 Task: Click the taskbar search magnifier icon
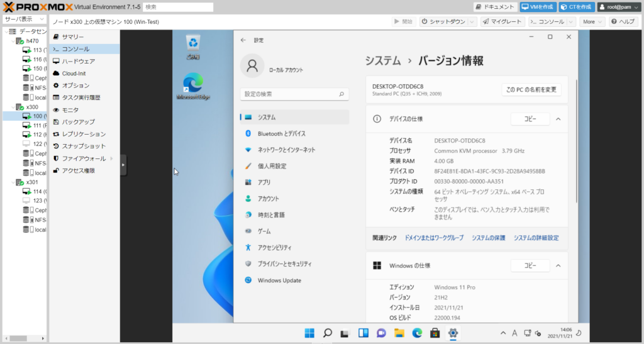pos(327,333)
